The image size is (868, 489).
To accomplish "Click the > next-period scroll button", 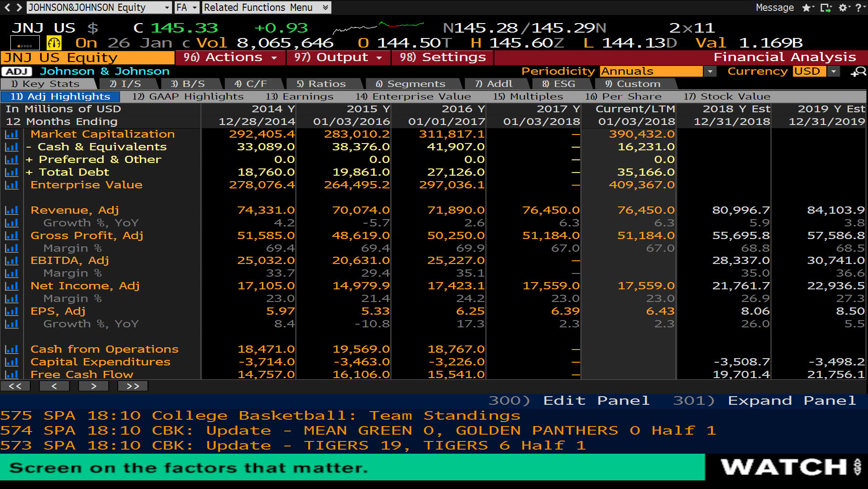I will click(x=94, y=386).
